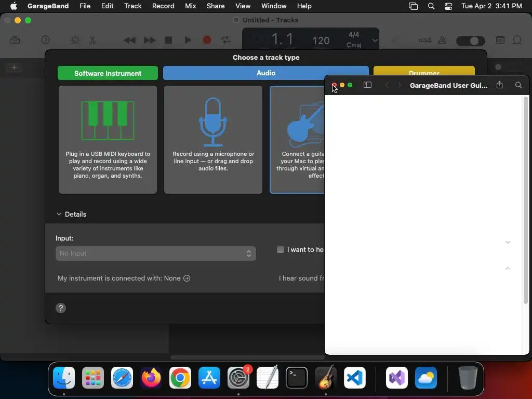Click the Quick Help question mark in toolbar
532x399 pixels.
(45, 41)
